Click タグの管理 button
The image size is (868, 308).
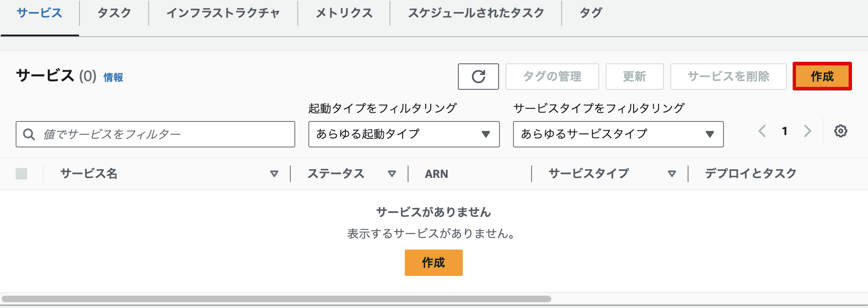tap(552, 77)
